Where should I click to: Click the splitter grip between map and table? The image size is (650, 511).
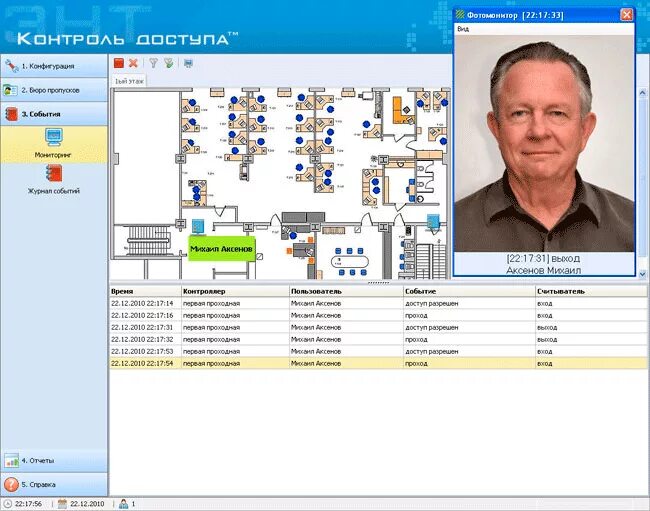click(378, 283)
